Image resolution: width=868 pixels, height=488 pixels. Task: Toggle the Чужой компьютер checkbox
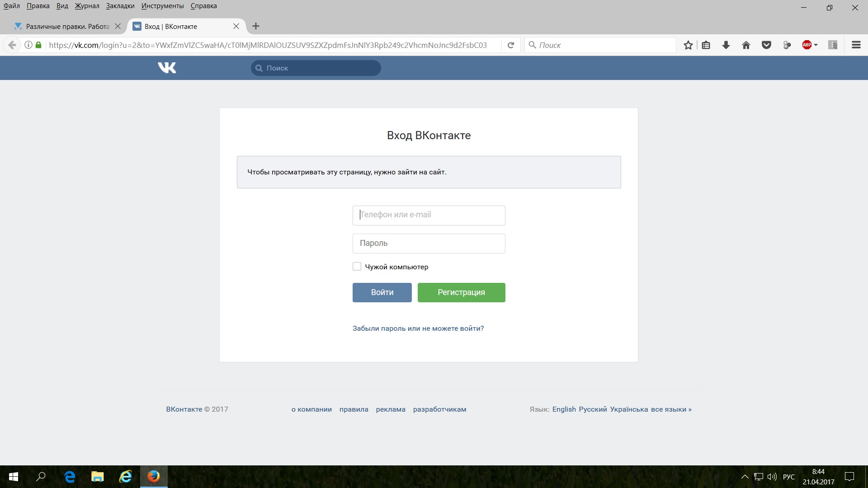pos(357,267)
